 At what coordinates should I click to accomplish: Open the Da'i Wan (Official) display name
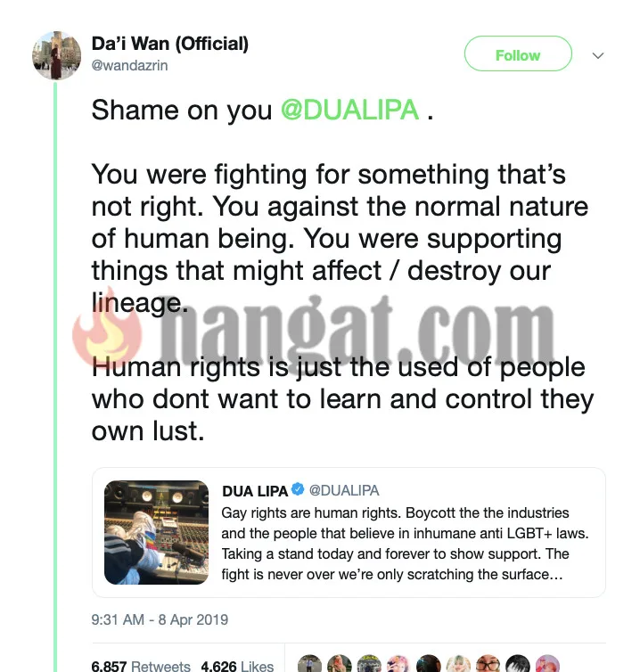169,44
